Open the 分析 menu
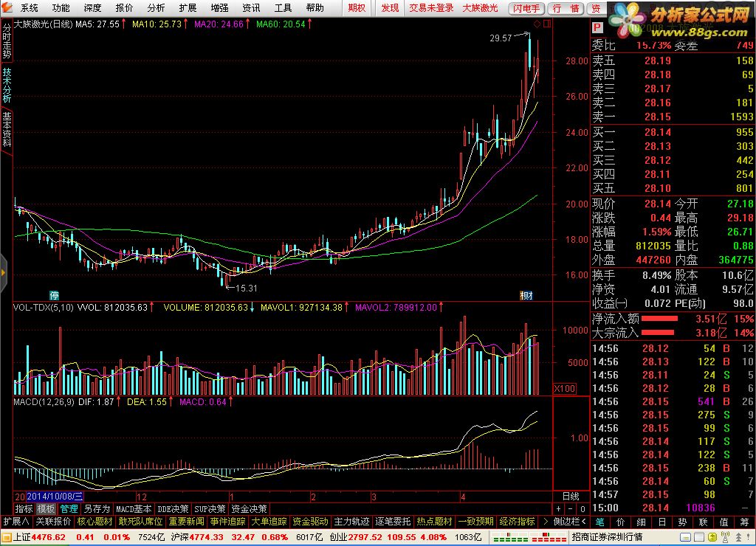 coord(156,7)
